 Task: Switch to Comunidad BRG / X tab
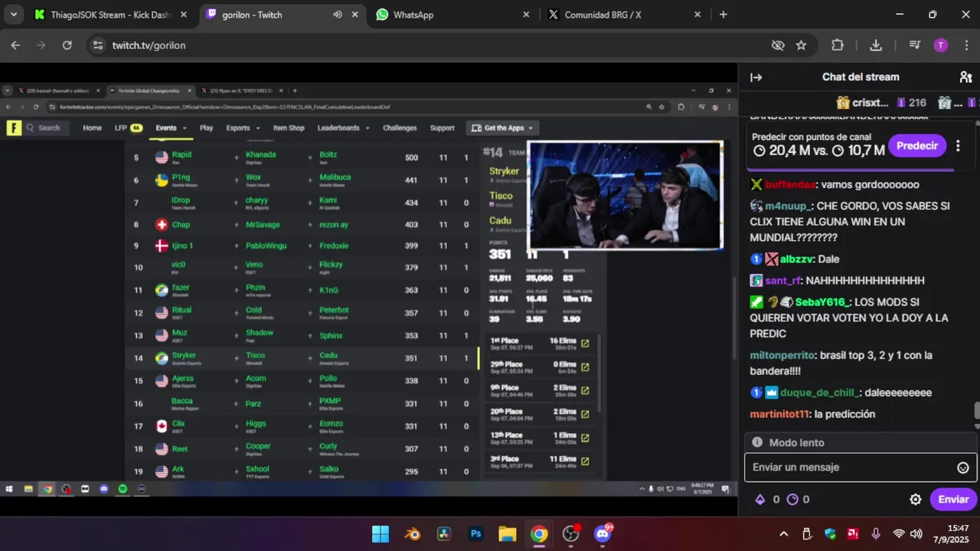[x=625, y=15]
